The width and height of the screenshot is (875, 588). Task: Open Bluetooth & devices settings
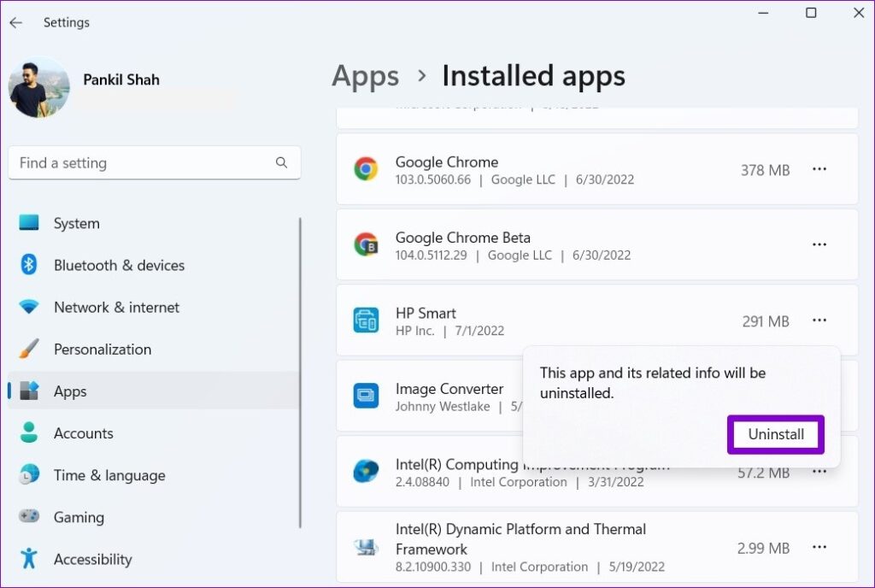[x=26, y=265]
